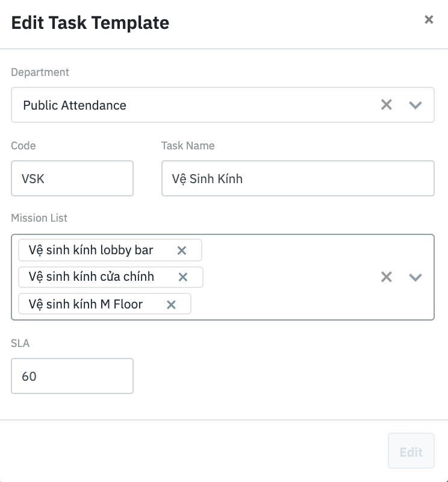448x482 pixels.
Task: Clear all missions in Mission List
Action: (x=387, y=277)
